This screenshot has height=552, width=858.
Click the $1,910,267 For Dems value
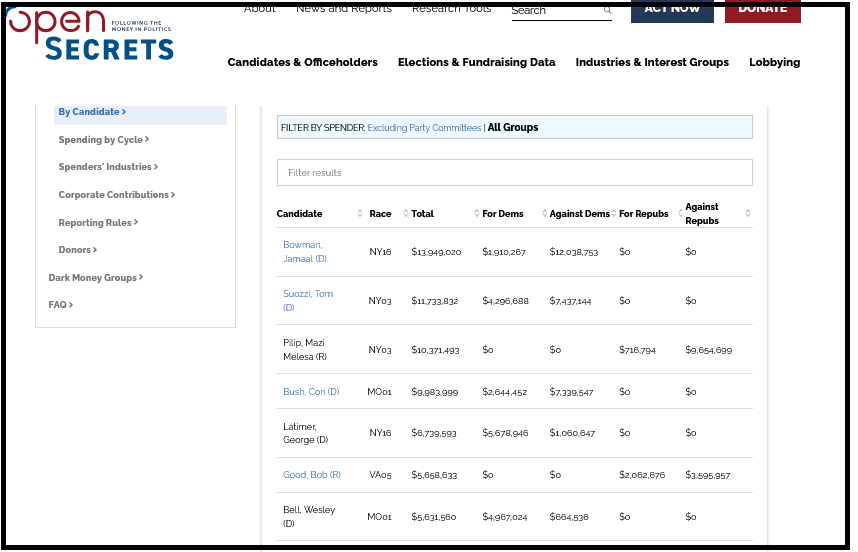click(504, 252)
